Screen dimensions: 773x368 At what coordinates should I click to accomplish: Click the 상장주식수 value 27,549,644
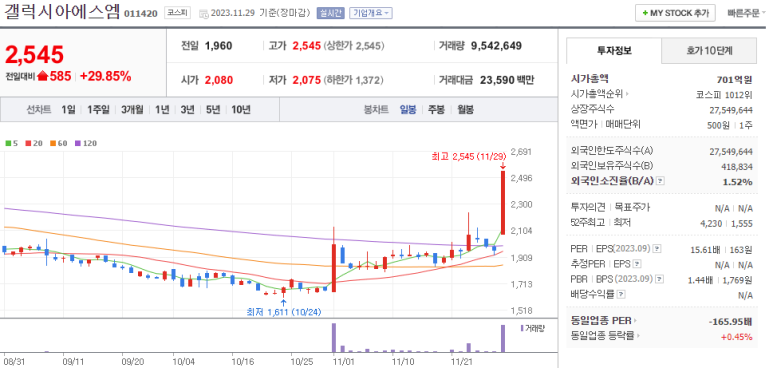coord(731,110)
